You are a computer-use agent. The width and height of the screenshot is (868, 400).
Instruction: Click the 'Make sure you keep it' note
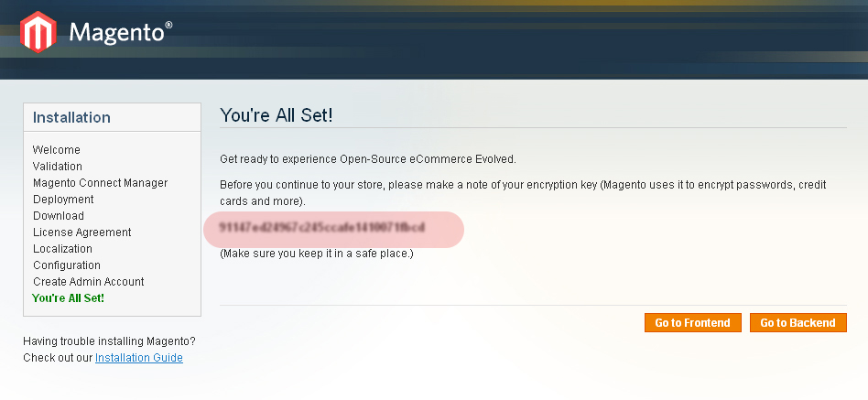317,254
